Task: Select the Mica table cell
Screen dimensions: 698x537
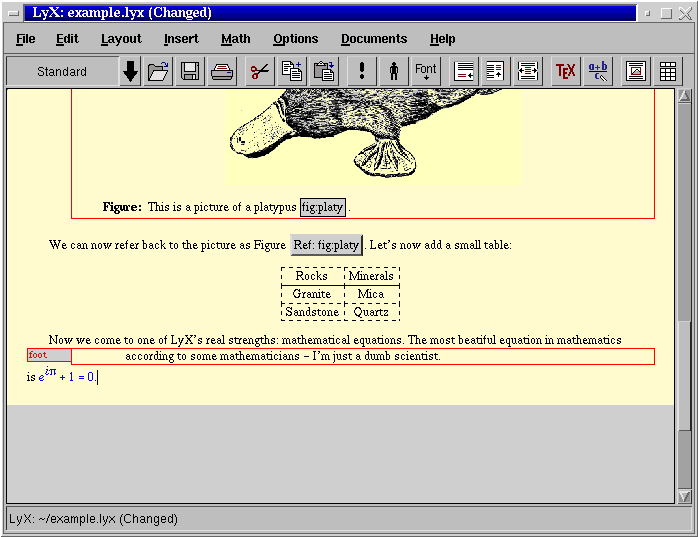Action: pyautogui.click(x=372, y=294)
